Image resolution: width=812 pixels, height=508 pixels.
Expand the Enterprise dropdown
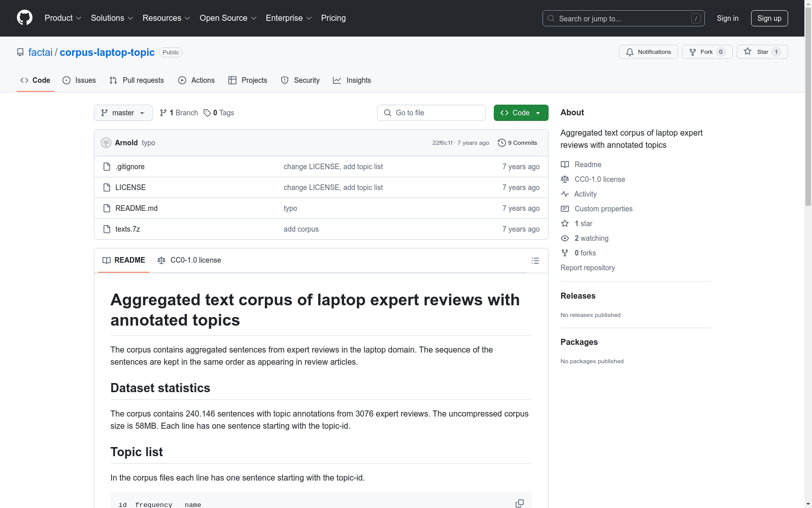[289, 18]
